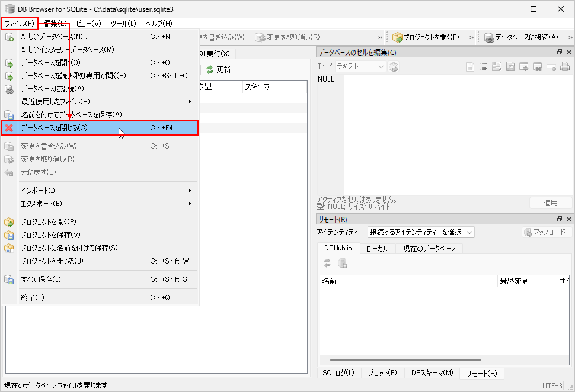Click データベースを閉じる(C) menu item
Viewport: 575px width, 392px height.
coord(100,128)
